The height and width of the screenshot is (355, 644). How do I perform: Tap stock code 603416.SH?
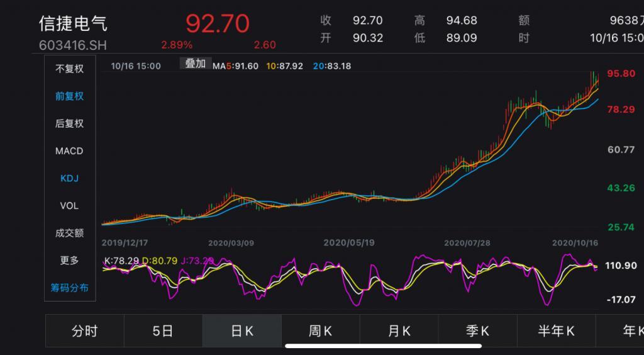[73, 45]
